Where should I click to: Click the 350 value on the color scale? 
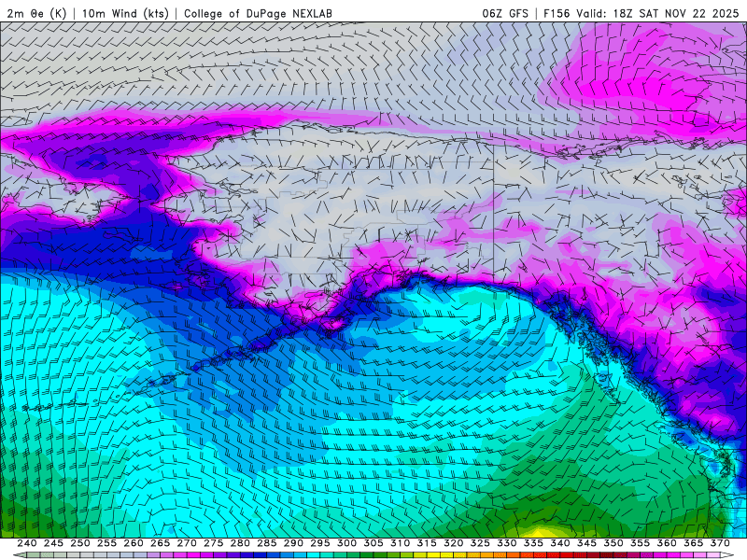pyautogui.click(x=613, y=543)
